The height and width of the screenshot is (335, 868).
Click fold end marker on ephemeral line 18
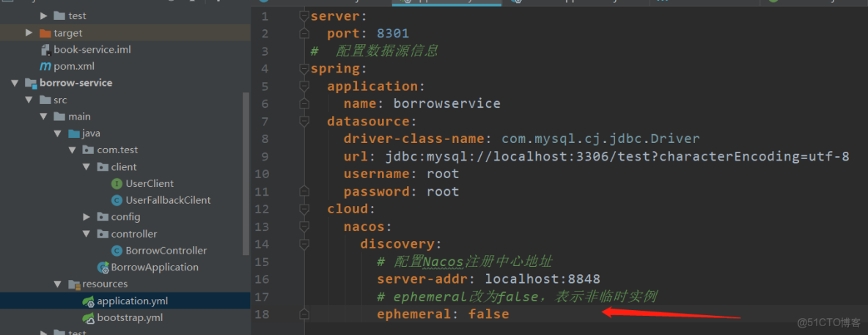click(304, 314)
